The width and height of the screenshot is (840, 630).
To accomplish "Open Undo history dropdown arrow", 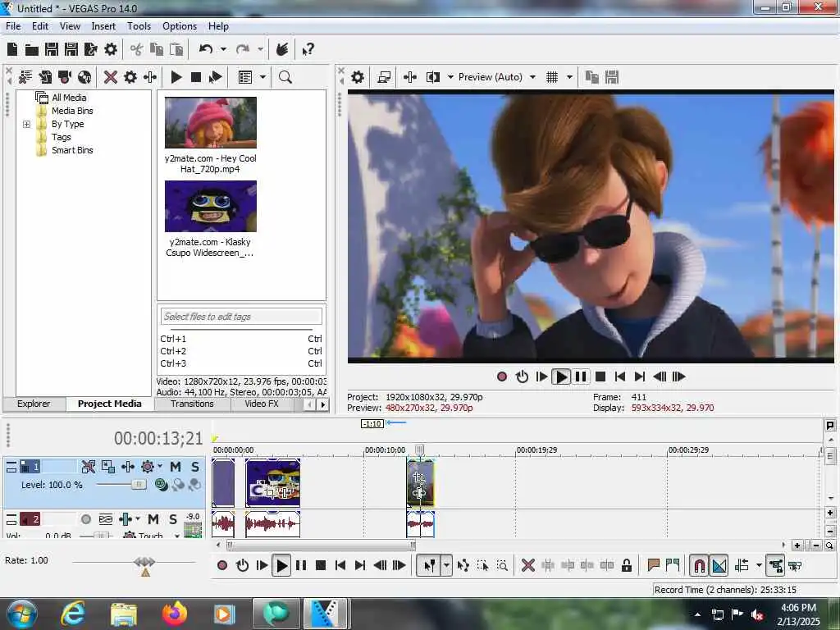I will coord(223,49).
